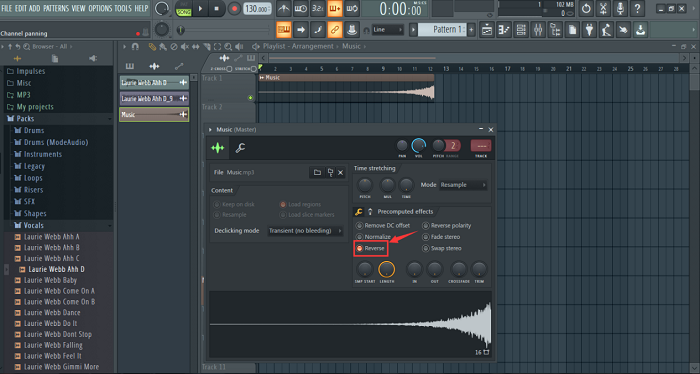Open the channel rack toolbar icon
Viewport: 700px width, 374px height.
pyautogui.click(x=521, y=30)
